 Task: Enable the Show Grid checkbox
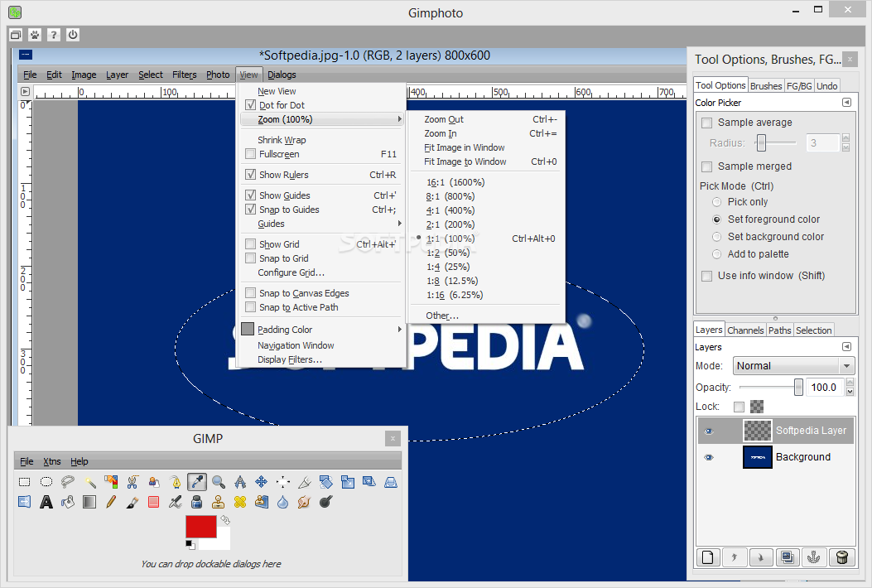(251, 243)
